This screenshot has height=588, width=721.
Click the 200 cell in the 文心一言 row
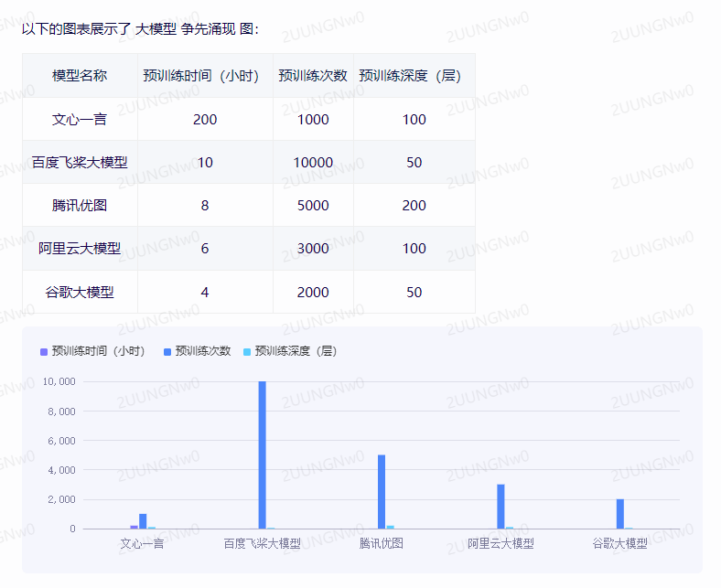pyautogui.click(x=205, y=120)
